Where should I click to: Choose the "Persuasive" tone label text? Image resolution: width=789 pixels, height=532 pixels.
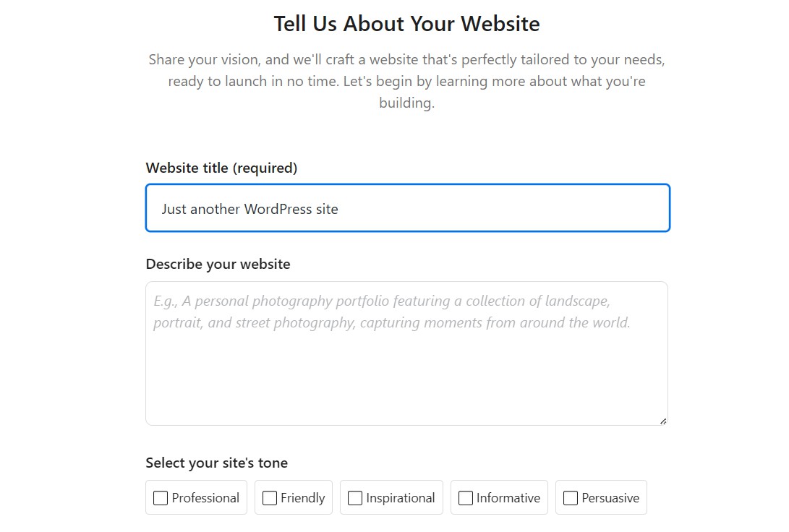(x=610, y=498)
